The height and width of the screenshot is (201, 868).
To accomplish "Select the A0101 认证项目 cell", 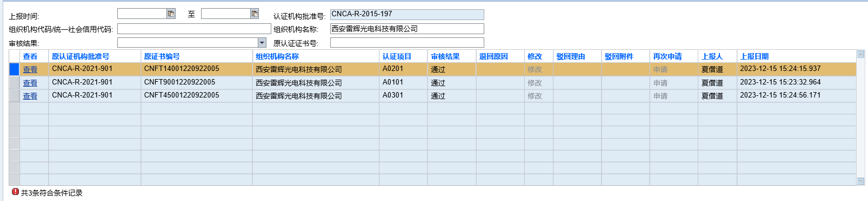I will pyautogui.click(x=403, y=83).
